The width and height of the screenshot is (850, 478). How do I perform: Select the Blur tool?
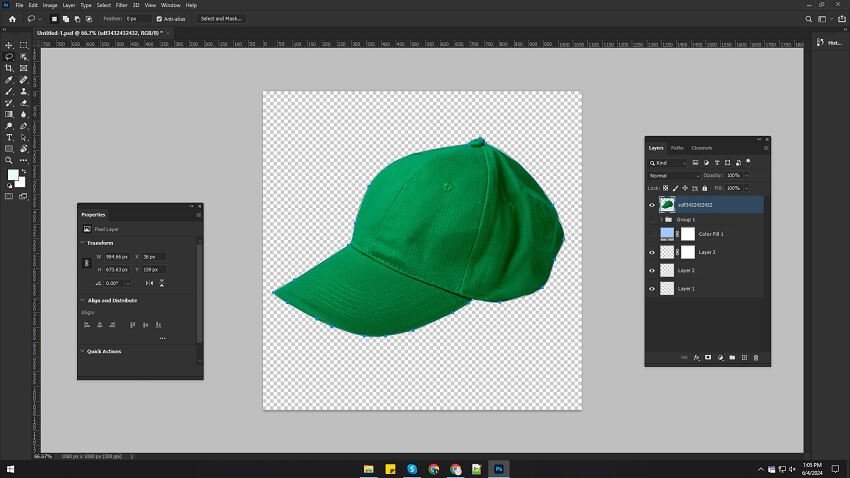[23, 114]
